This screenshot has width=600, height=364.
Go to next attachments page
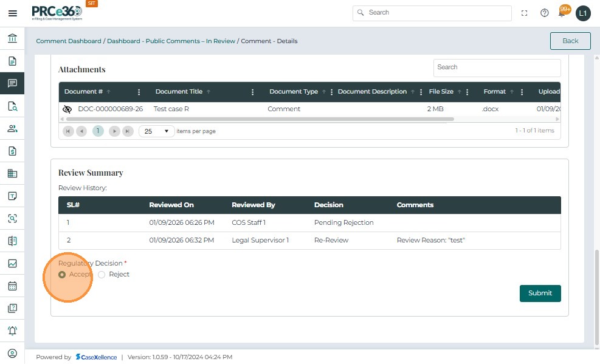[114, 131]
